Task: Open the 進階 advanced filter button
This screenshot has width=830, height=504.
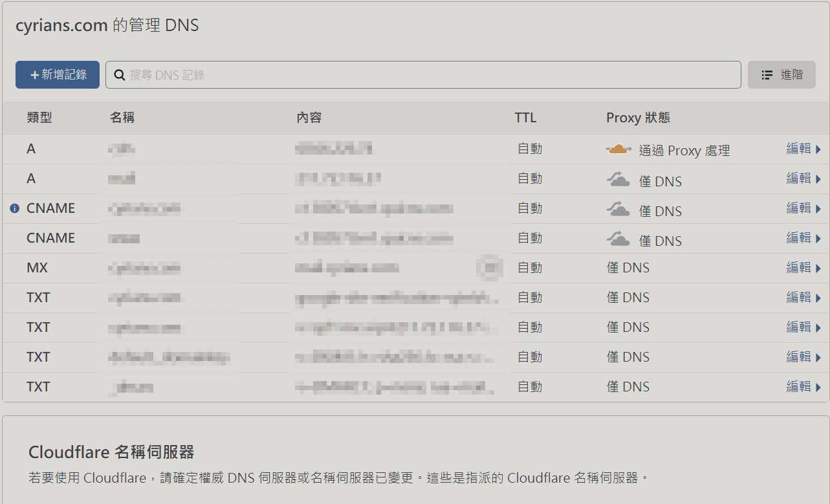Action: [781, 74]
